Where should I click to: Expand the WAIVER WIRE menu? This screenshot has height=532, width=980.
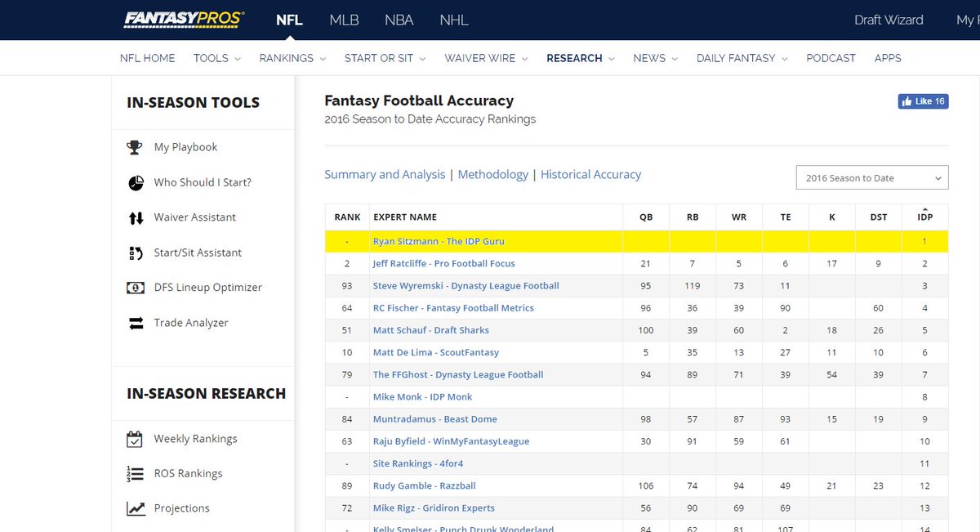point(486,58)
